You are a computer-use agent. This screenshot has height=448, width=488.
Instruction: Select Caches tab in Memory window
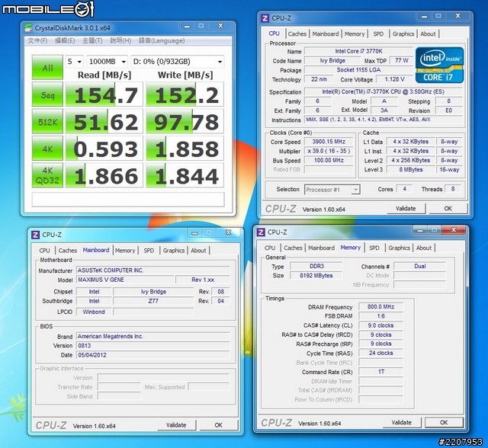click(x=293, y=248)
